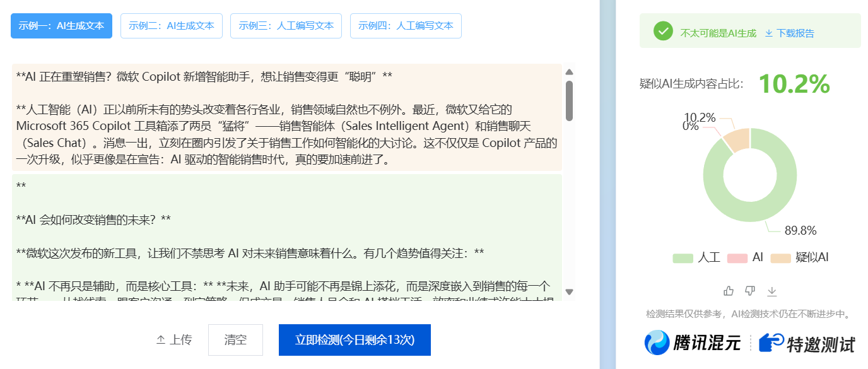Select 示例一：AI生成文本 tab
This screenshot has height=369, width=868.
(61, 26)
